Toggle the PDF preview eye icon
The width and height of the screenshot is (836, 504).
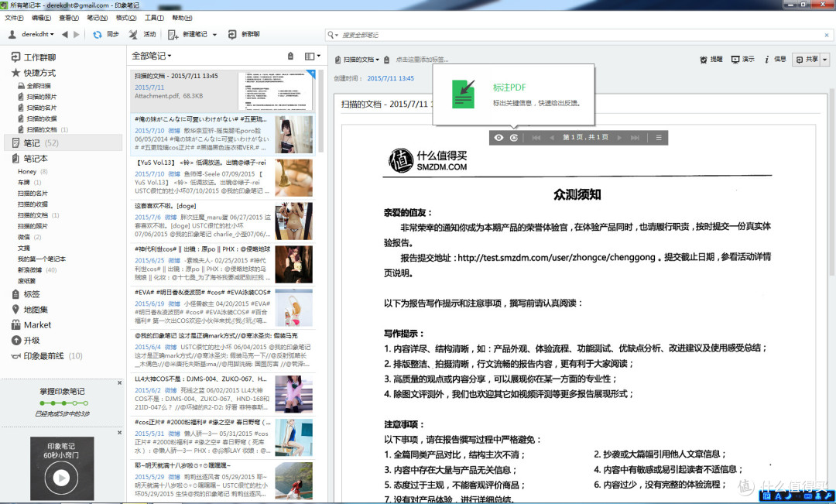coord(499,138)
